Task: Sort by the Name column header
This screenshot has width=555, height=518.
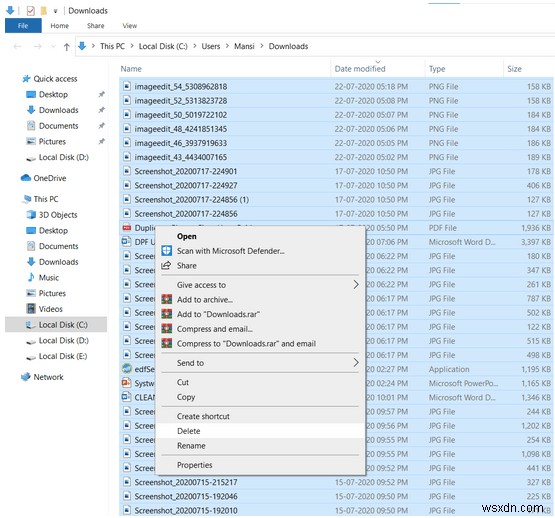Action: (225, 69)
